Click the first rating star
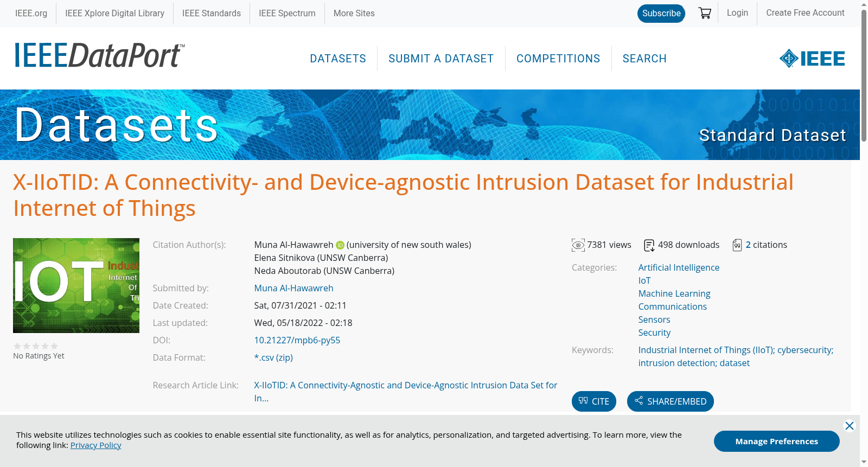The height and width of the screenshot is (467, 868). pos(17,346)
